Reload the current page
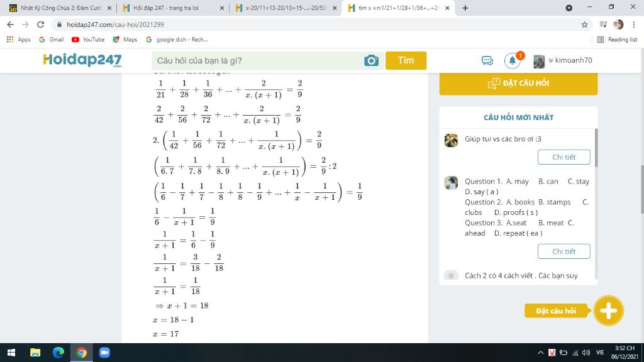 pos(40,25)
